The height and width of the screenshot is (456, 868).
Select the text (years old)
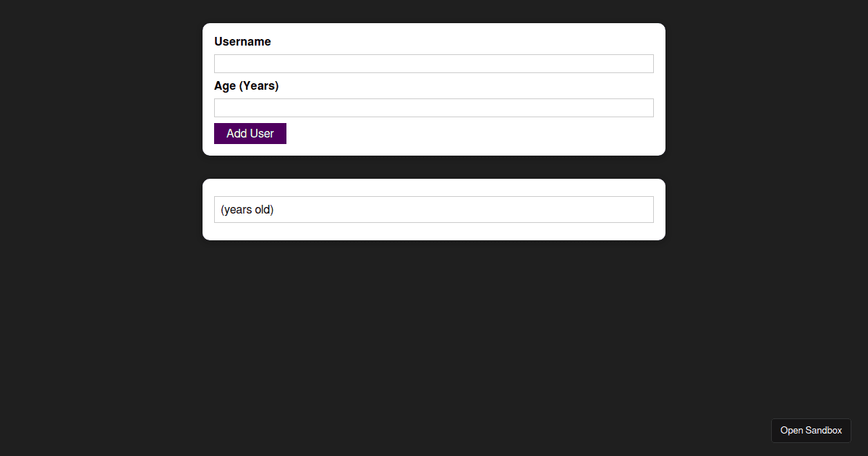click(247, 209)
